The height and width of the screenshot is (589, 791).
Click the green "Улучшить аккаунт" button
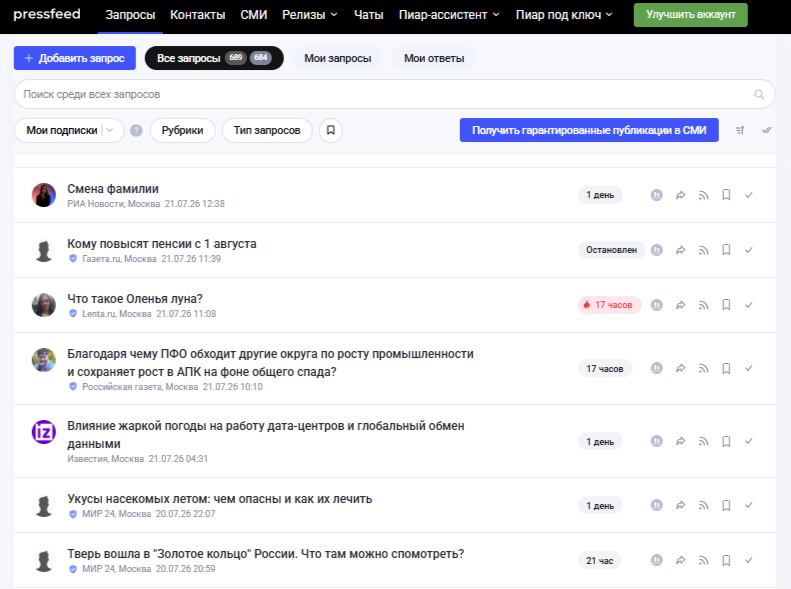point(691,15)
